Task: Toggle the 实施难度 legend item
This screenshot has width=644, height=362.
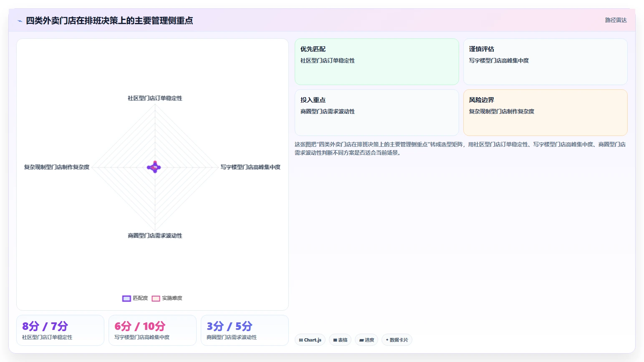Action: pyautogui.click(x=167, y=298)
